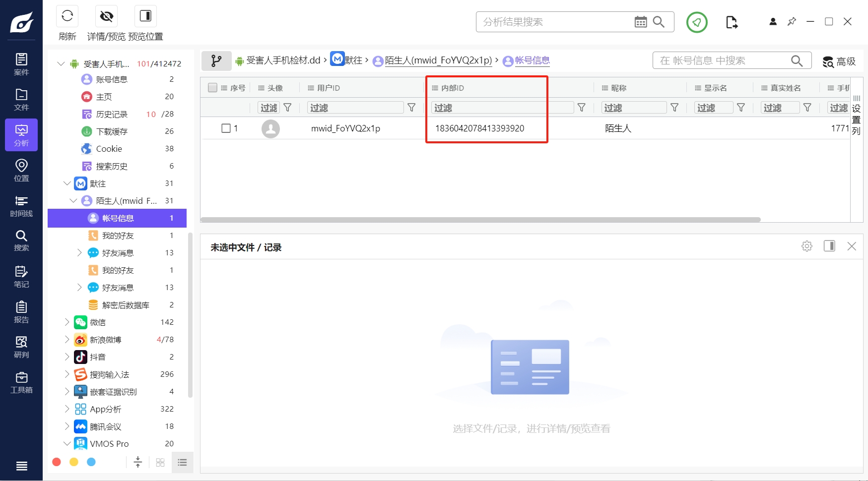Click the 显示名 column header
The image size is (868, 481).
715,88
